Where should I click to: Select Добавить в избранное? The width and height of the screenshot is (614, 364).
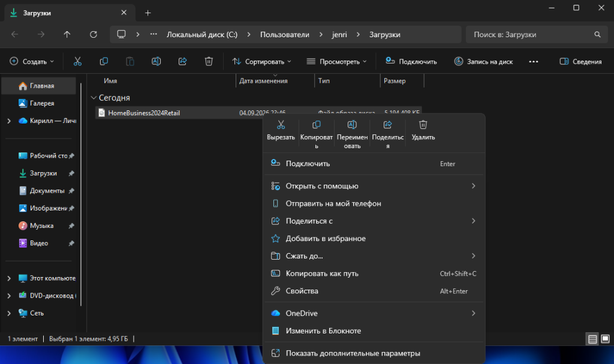[x=374, y=238]
